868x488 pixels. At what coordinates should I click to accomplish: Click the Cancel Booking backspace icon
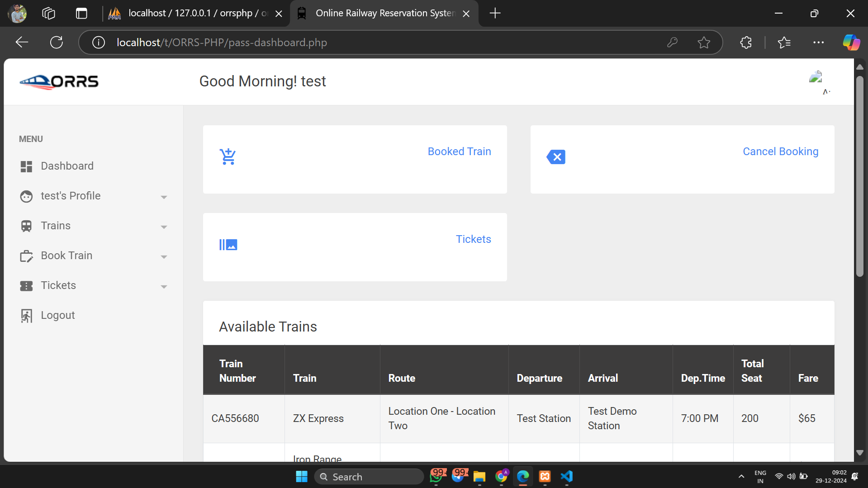[x=556, y=157]
